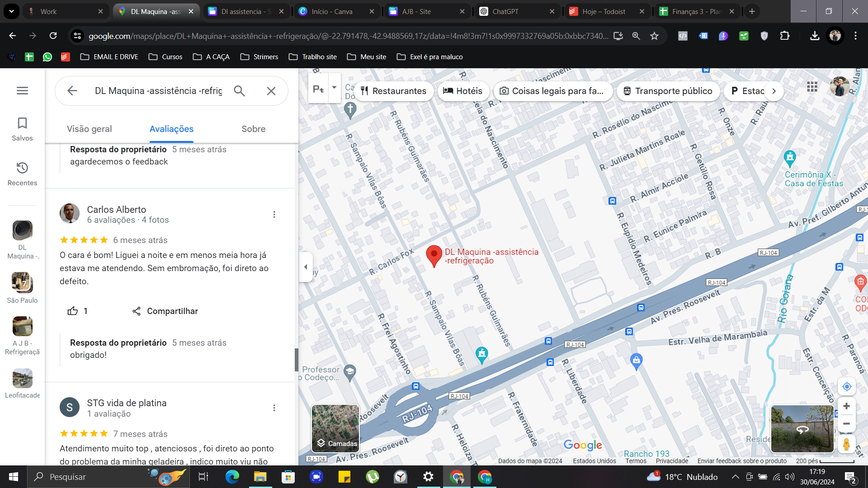Collapse the side panel with the arrow handle

(x=306, y=267)
